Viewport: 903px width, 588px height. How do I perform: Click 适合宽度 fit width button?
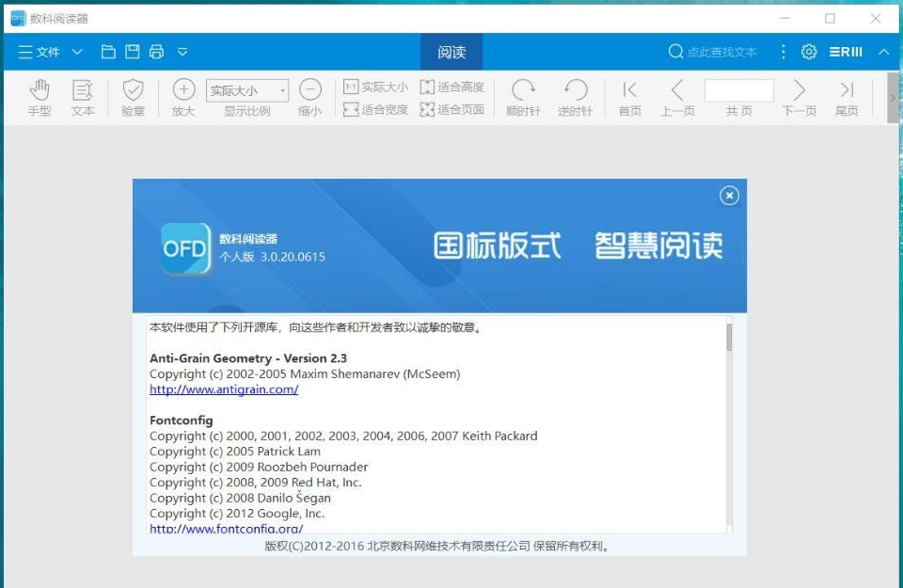375,109
